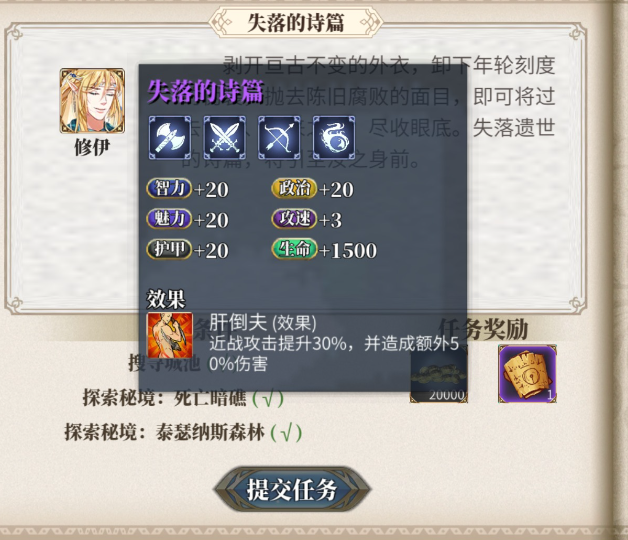
Task: Click the 失落的诗篇 page header banner
Action: coord(296,22)
